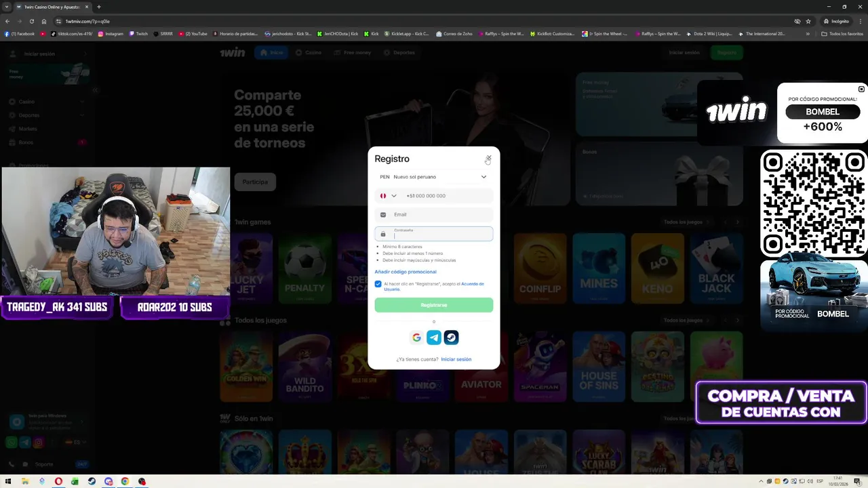868x488 pixels.
Task: Click Iniciar sesión link in the dialog
Action: pyautogui.click(x=456, y=359)
